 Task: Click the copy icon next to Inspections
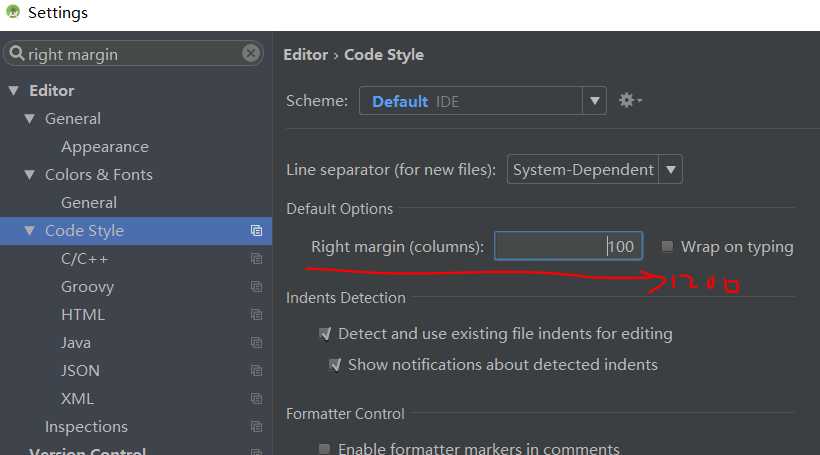256,426
